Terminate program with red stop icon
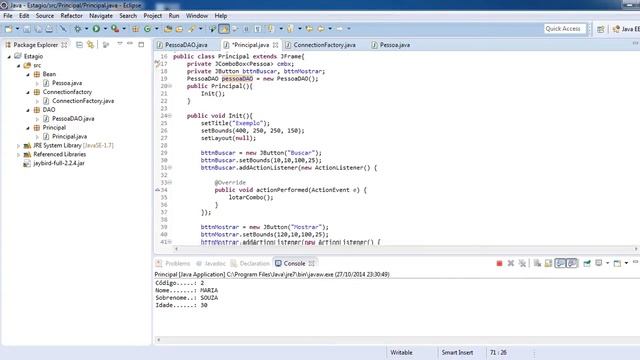This screenshot has height=360, width=640. [499, 264]
